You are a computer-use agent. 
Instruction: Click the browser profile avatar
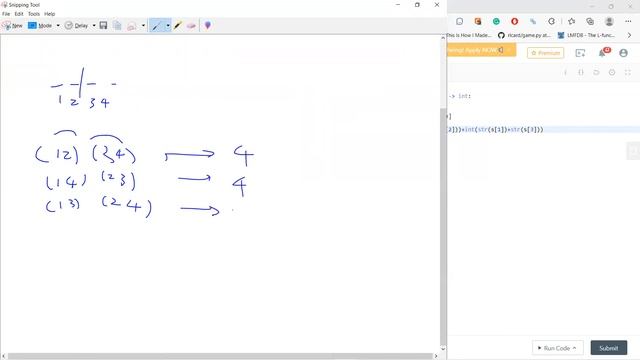(x=609, y=21)
